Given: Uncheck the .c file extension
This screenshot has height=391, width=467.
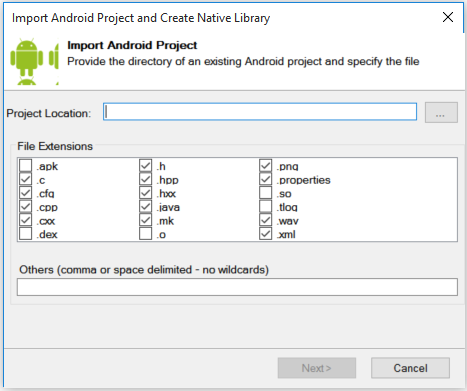Looking at the screenshot, I should point(26,179).
